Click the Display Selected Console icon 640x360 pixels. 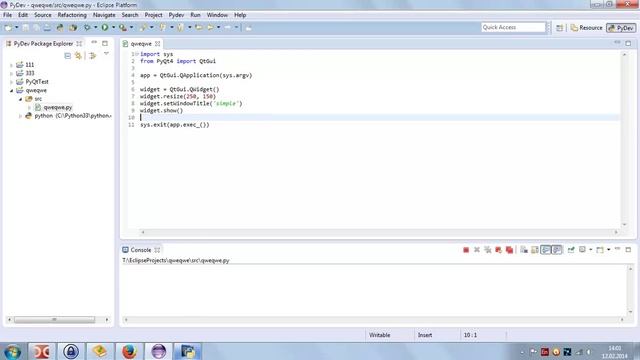click(582, 250)
